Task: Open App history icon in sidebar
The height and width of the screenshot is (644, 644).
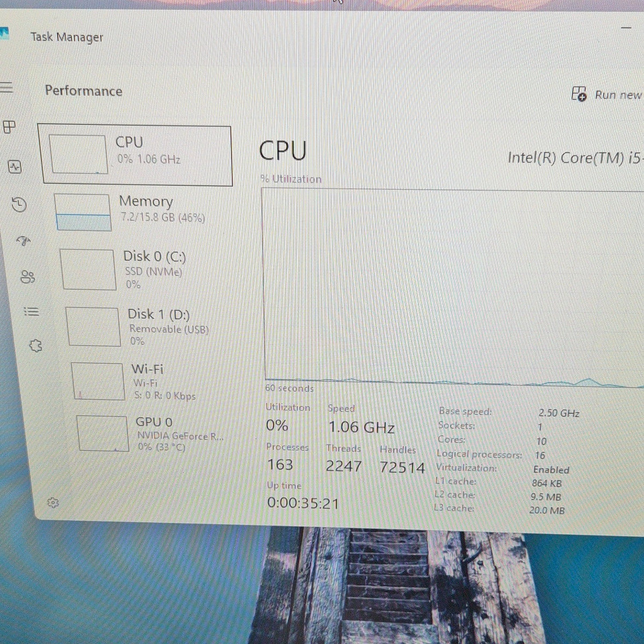Action: (19, 204)
